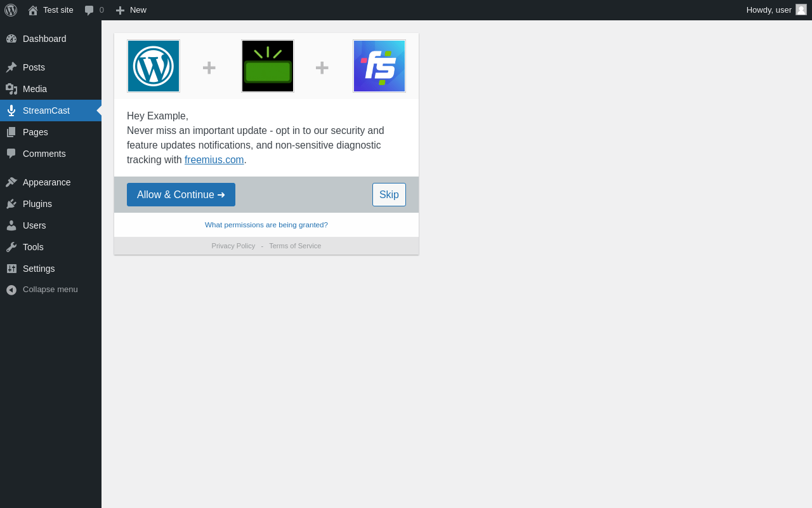Image resolution: width=812 pixels, height=508 pixels.
Task: Open the Privacy Policy link
Action: (233, 246)
